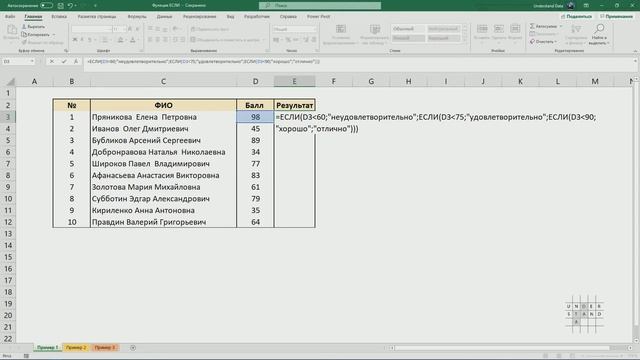Click the font color A icon
This screenshot has height=360, width=640.
(133, 40)
